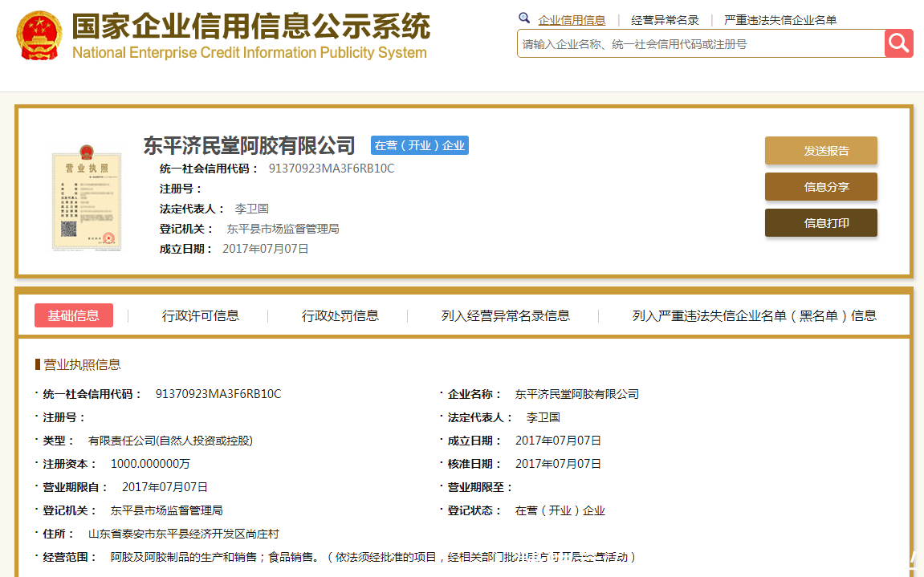Screen dimensions: 924x577
Task: Open the 企业信用信息 link
Action: point(572,19)
